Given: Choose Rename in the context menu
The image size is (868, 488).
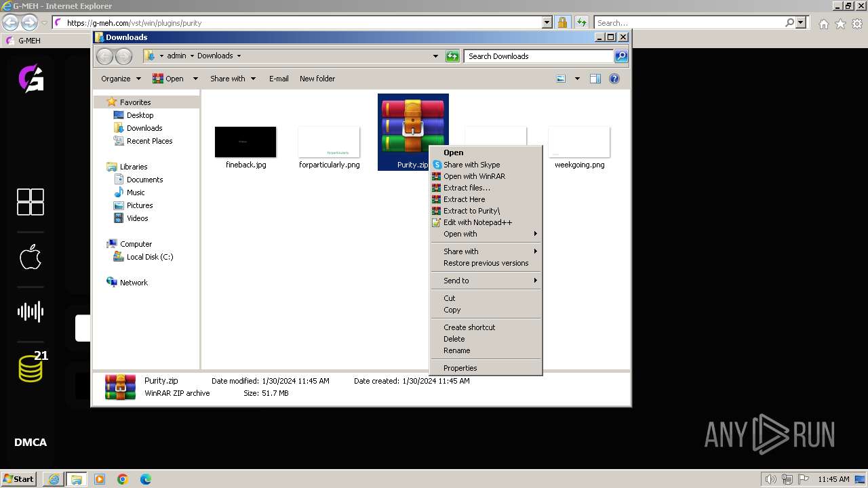Looking at the screenshot, I should (x=486, y=350).
